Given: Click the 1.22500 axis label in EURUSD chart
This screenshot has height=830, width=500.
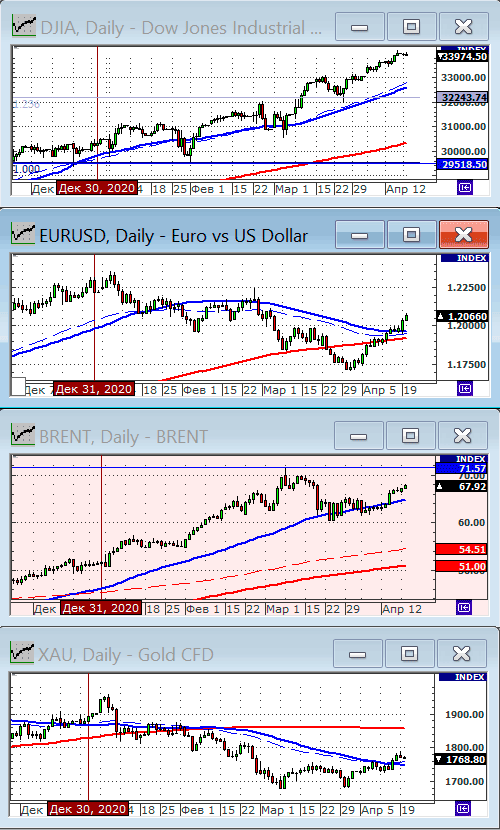Looking at the screenshot, I should (x=466, y=287).
